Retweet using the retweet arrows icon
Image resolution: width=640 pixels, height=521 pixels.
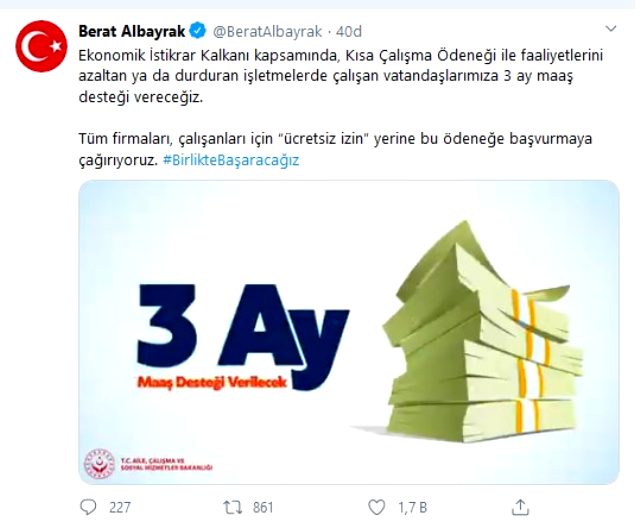[233, 507]
